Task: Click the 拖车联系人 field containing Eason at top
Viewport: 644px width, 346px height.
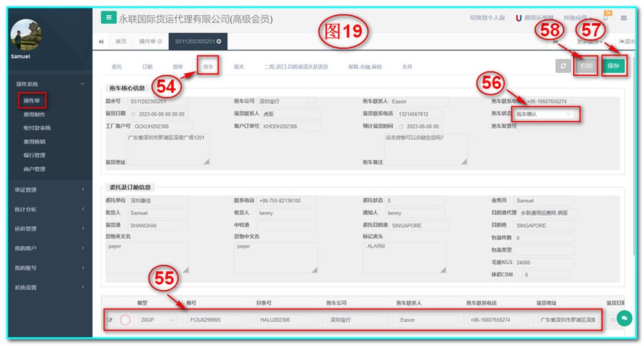Action: [419, 102]
